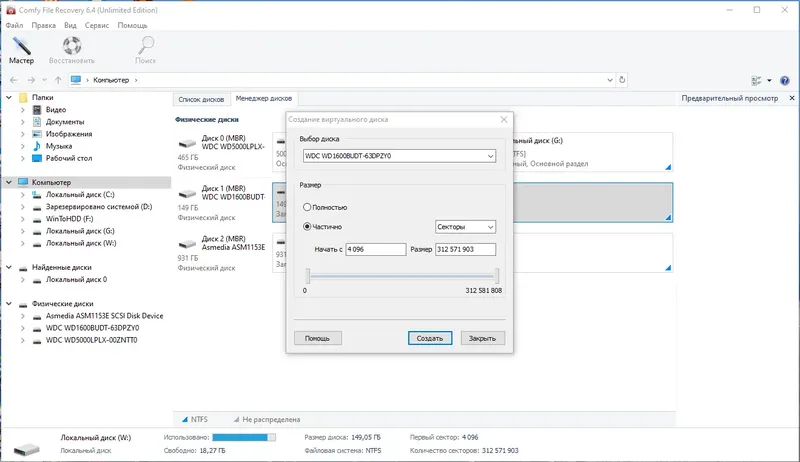Select the Полностью radio option

(x=307, y=207)
